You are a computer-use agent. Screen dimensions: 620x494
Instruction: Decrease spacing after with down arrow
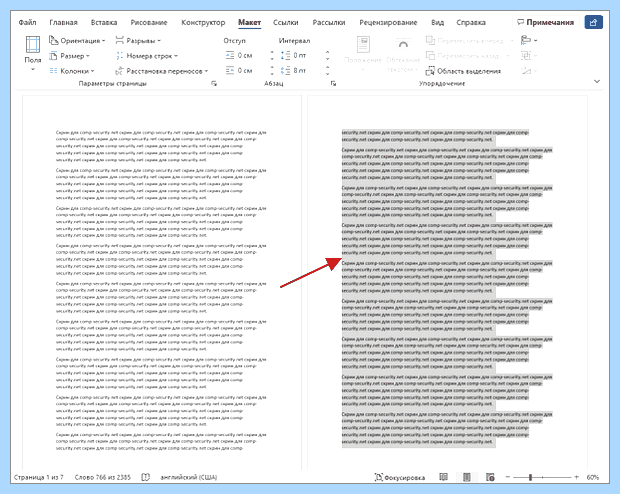point(327,74)
